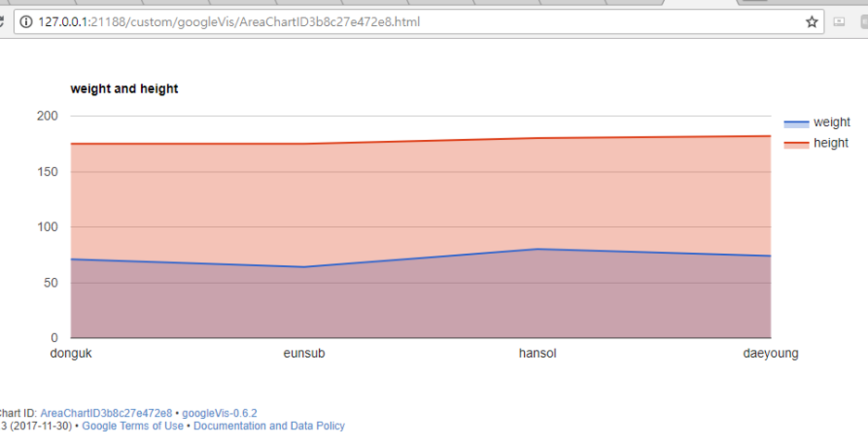Select the height legend entry

point(816,144)
